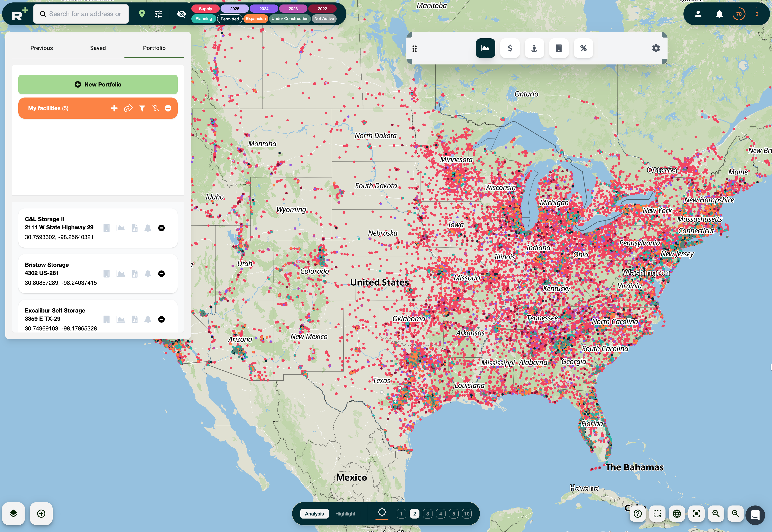The height and width of the screenshot is (532, 772).
Task: Toggle the Planning status filter
Action: tap(203, 19)
